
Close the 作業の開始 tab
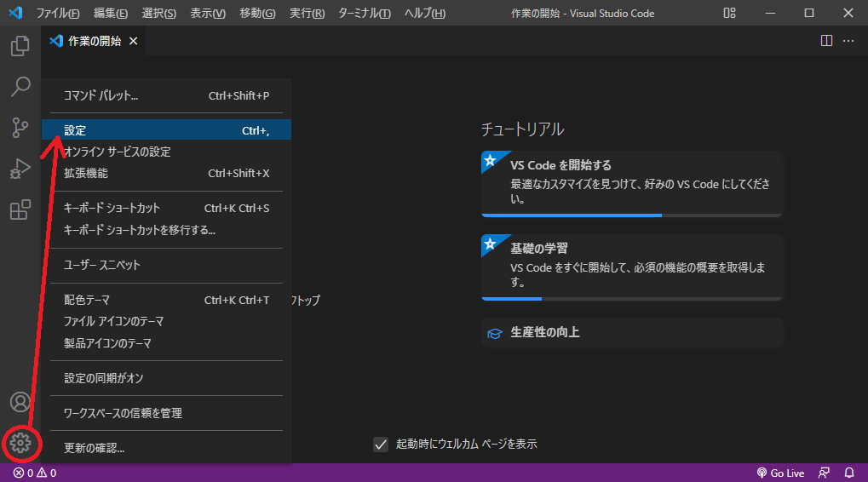click(x=134, y=41)
